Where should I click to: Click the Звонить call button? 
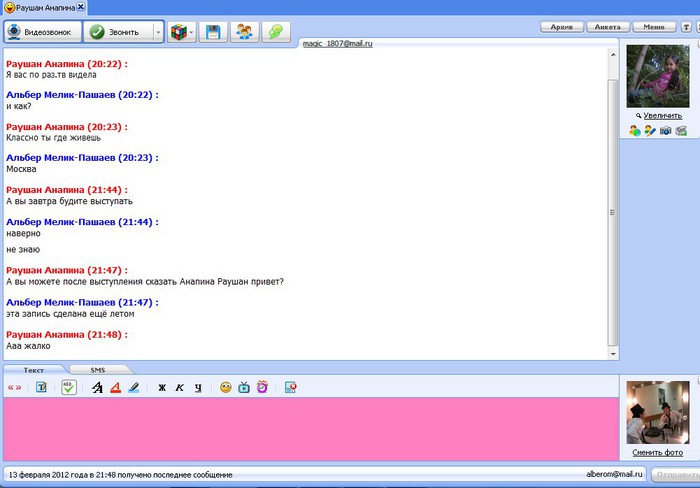[x=118, y=32]
